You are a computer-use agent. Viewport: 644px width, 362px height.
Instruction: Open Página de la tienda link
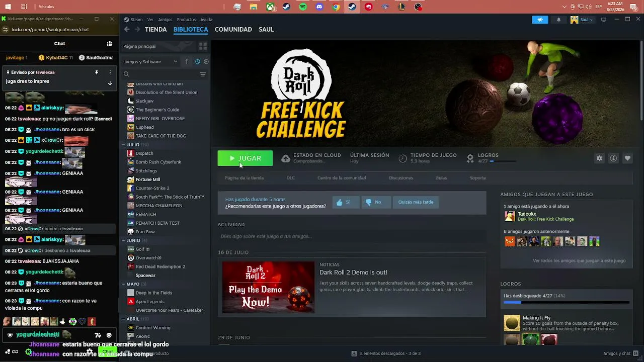click(x=244, y=178)
